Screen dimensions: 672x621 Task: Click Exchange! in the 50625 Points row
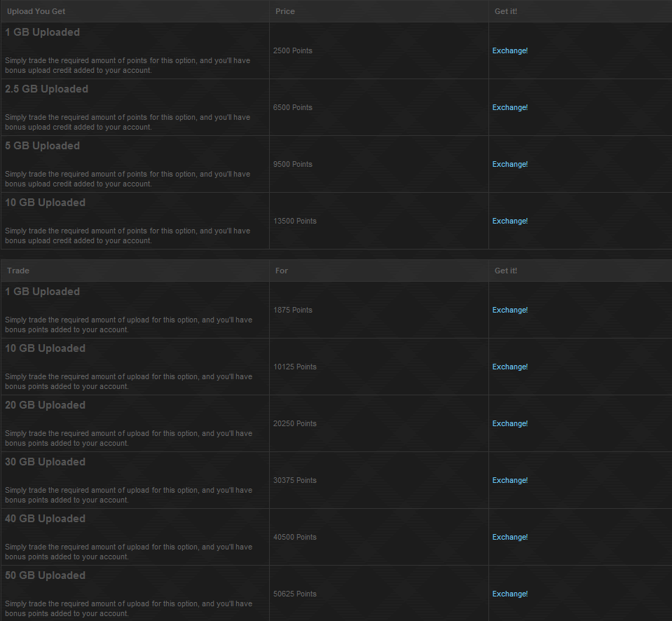tap(509, 594)
